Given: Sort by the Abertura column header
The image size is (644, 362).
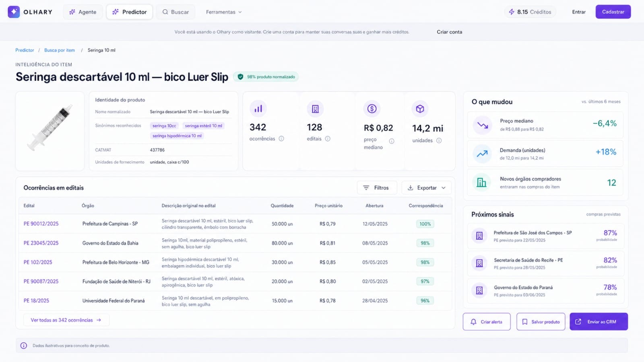Looking at the screenshot, I should [x=374, y=206].
